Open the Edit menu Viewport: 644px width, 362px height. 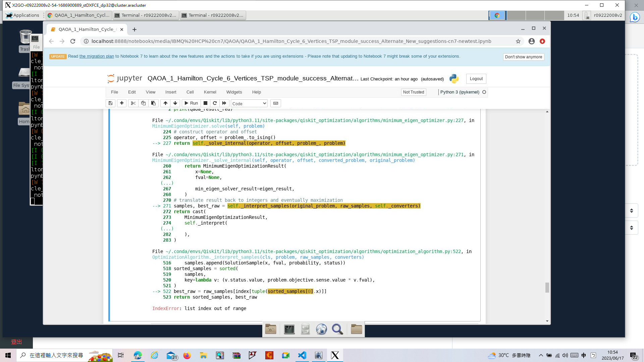(132, 92)
